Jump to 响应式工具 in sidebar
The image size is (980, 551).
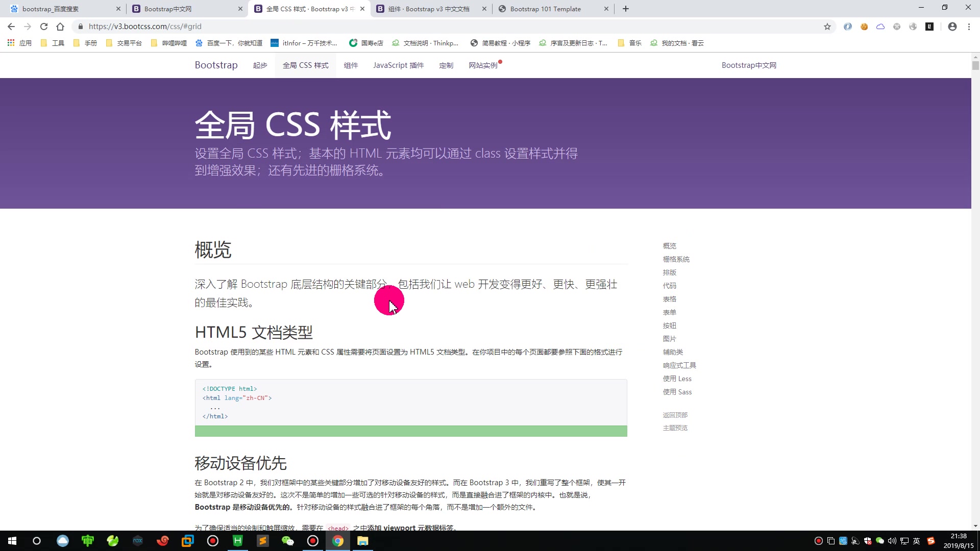tap(679, 365)
